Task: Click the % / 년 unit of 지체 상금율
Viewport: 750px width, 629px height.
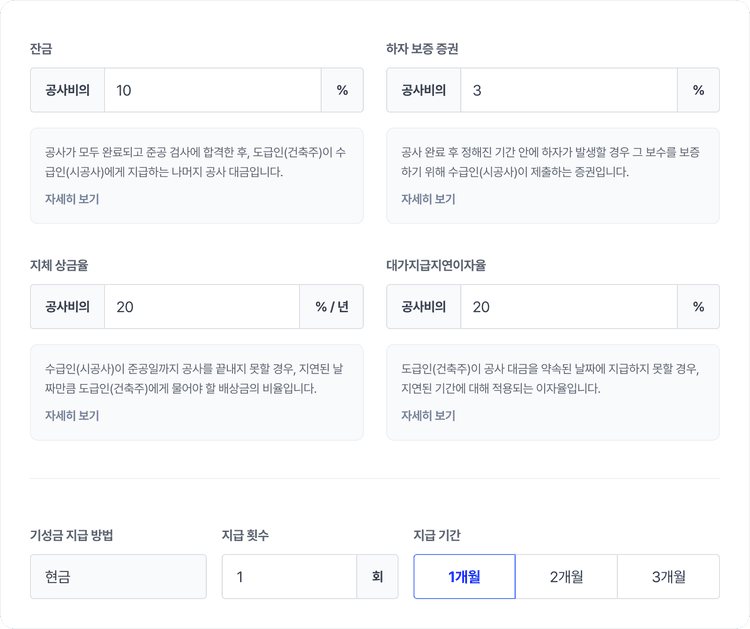Action: tap(331, 307)
